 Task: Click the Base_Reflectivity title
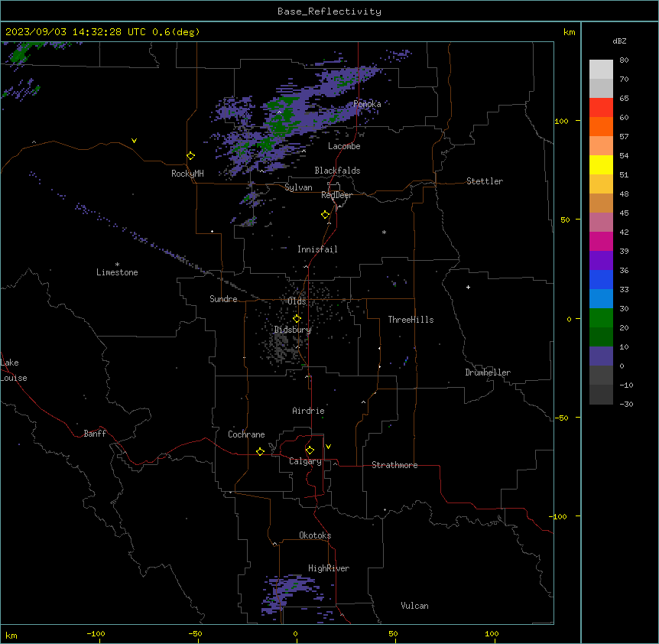pos(329,11)
